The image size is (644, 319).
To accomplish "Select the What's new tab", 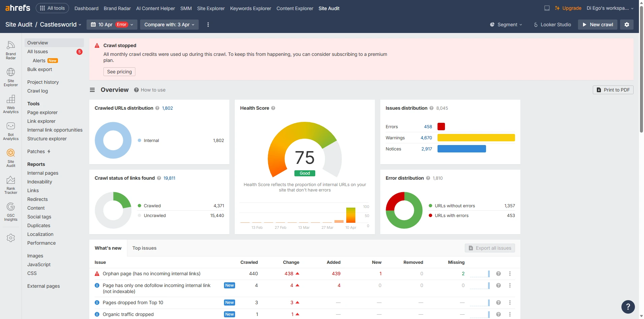I will tap(108, 248).
